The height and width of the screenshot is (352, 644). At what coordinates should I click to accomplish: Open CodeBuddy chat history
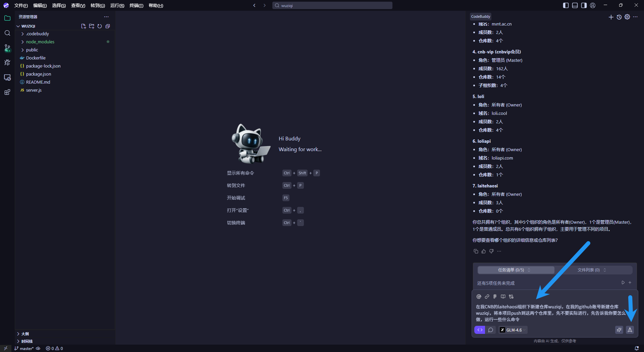619,17
